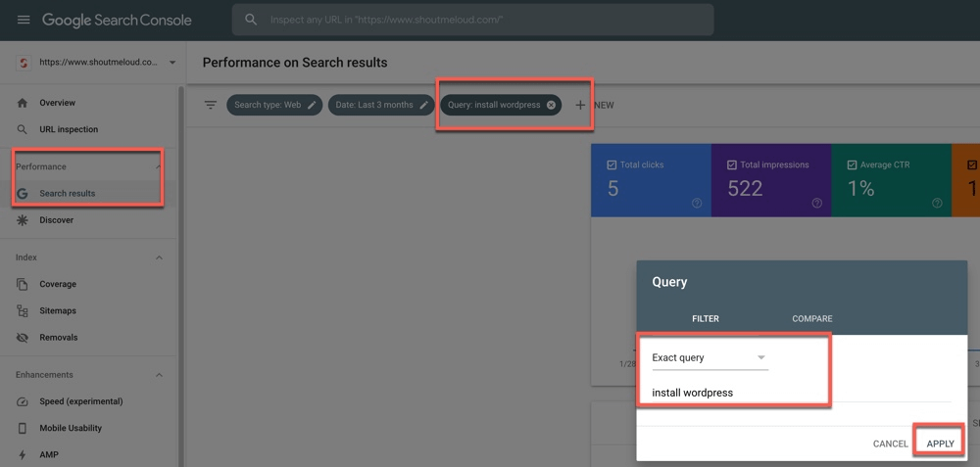Click the Sitemaps tree icon
The height and width of the screenshot is (467, 980).
coord(23,311)
